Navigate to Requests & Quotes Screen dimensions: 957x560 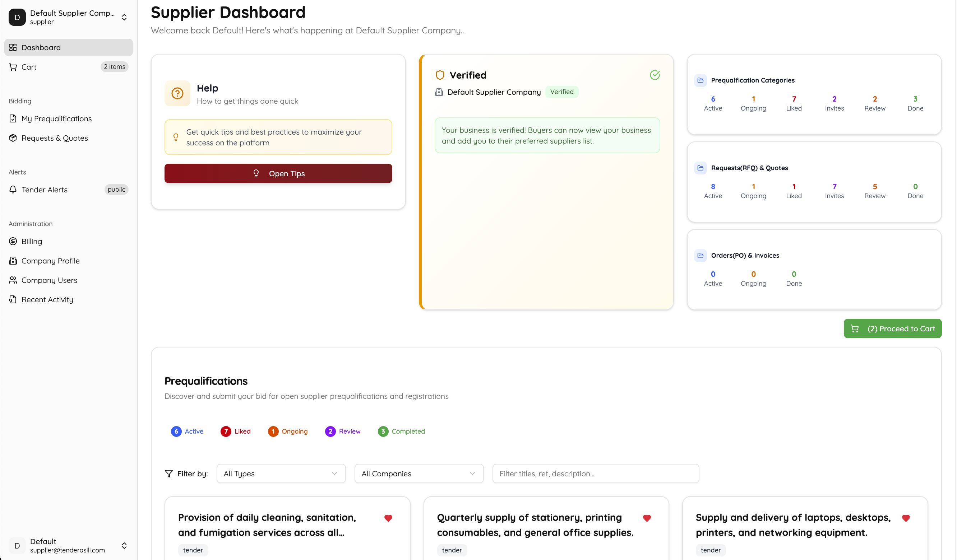(69, 138)
